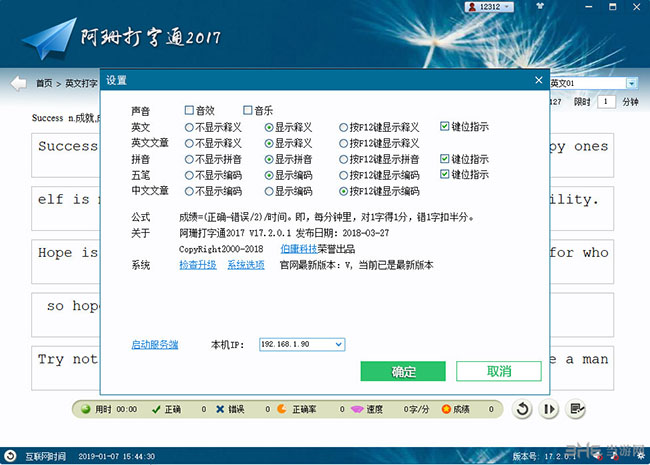Click the 确定 button
The height and width of the screenshot is (465, 650).
pyautogui.click(x=403, y=371)
